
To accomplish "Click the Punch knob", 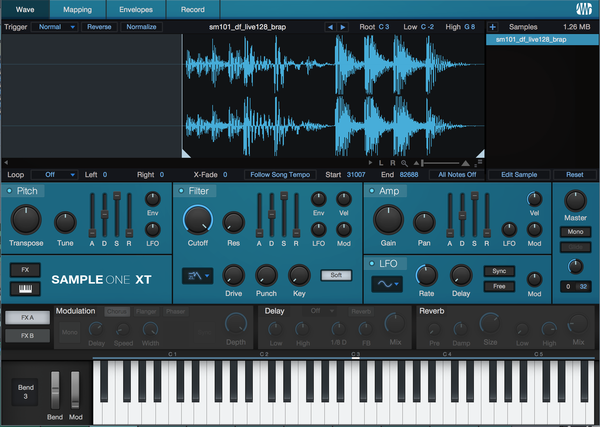I will click(266, 275).
